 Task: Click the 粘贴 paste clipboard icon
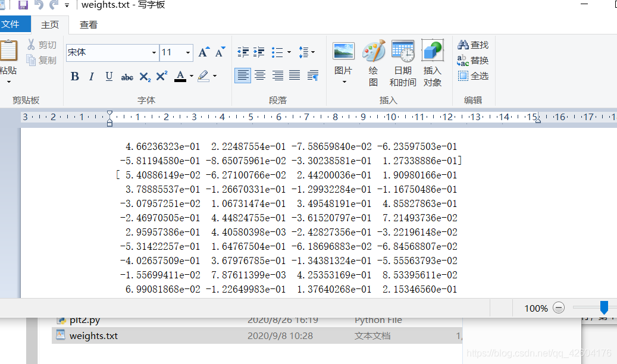coord(9,51)
